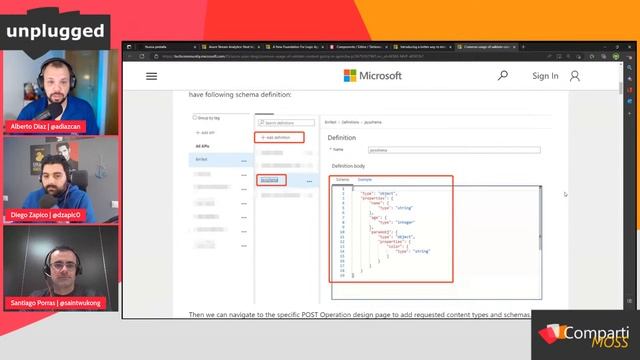The image size is (640, 360).
Task: Open the red app icon in browser sidebar
Action: pos(629,90)
